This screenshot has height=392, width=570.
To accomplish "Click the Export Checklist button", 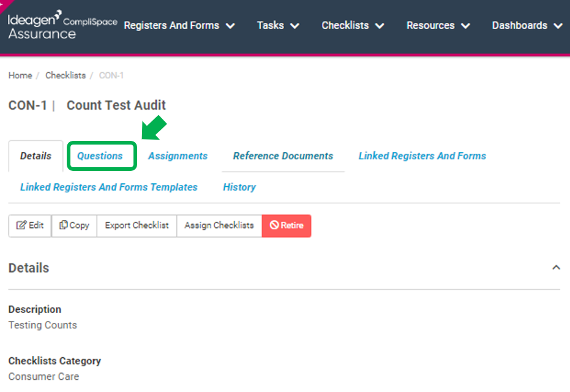I will tap(137, 225).
